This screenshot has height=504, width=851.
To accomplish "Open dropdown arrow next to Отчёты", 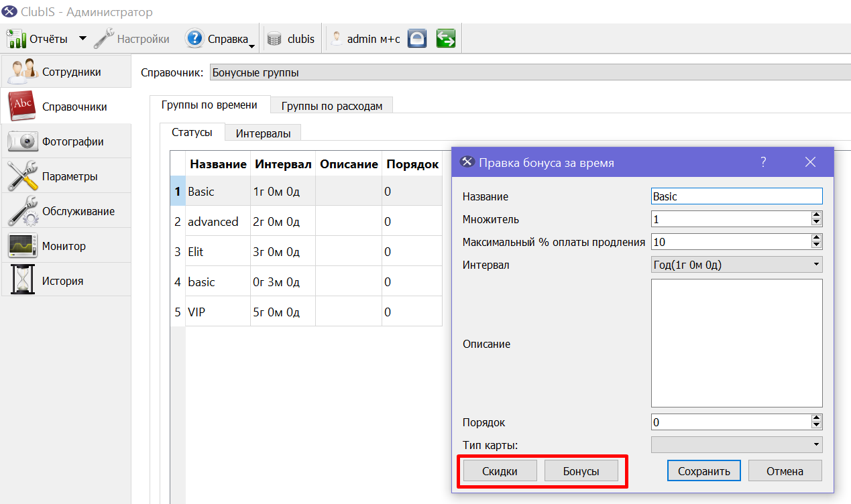I will point(82,38).
